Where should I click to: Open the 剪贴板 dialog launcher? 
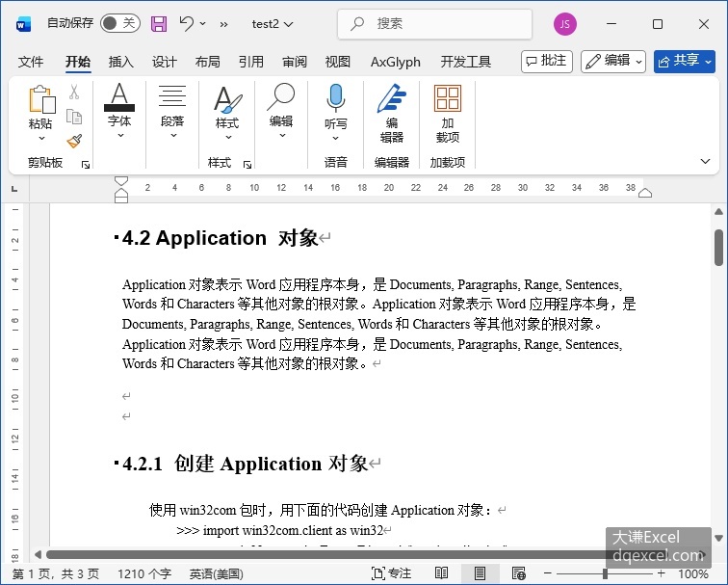pos(86,164)
